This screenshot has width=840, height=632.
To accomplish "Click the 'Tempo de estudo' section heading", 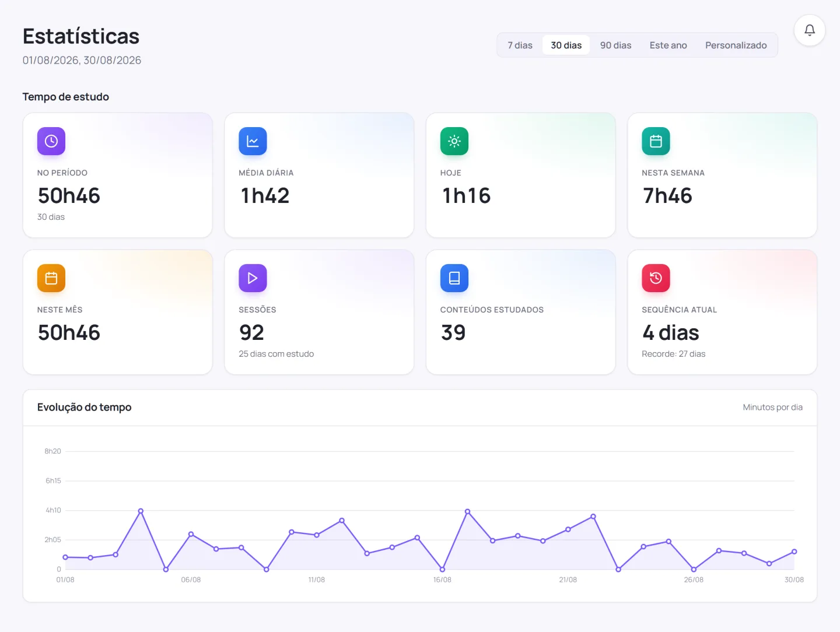I will tap(65, 97).
